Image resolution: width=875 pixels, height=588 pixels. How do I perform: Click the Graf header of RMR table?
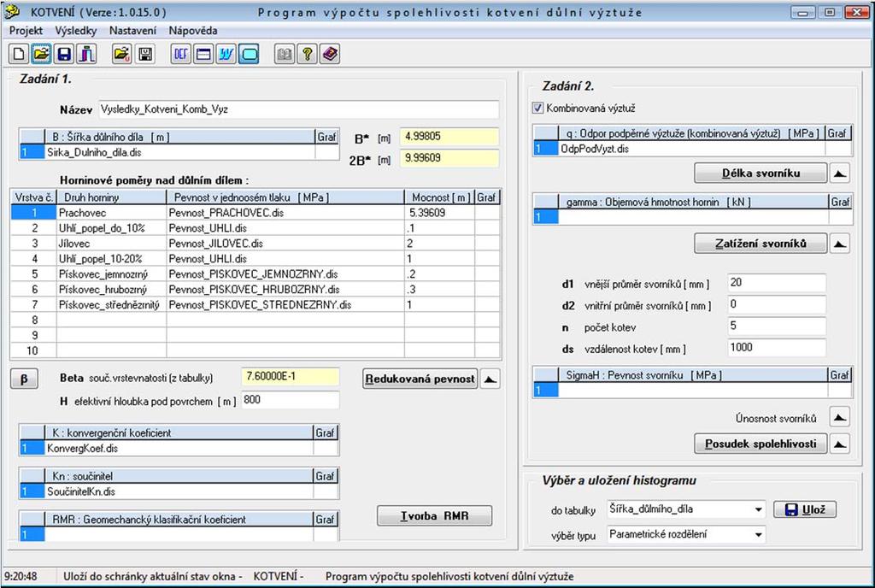tap(326, 520)
